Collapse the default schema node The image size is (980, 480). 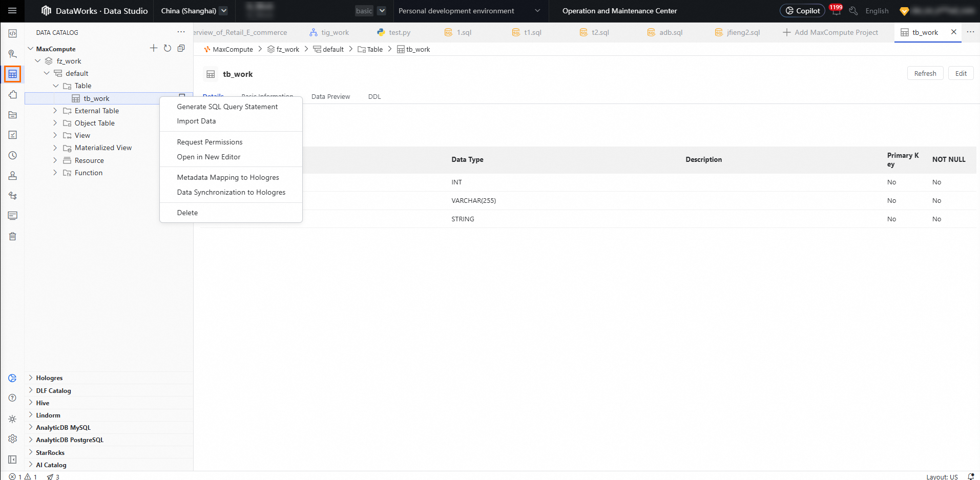[47, 73]
